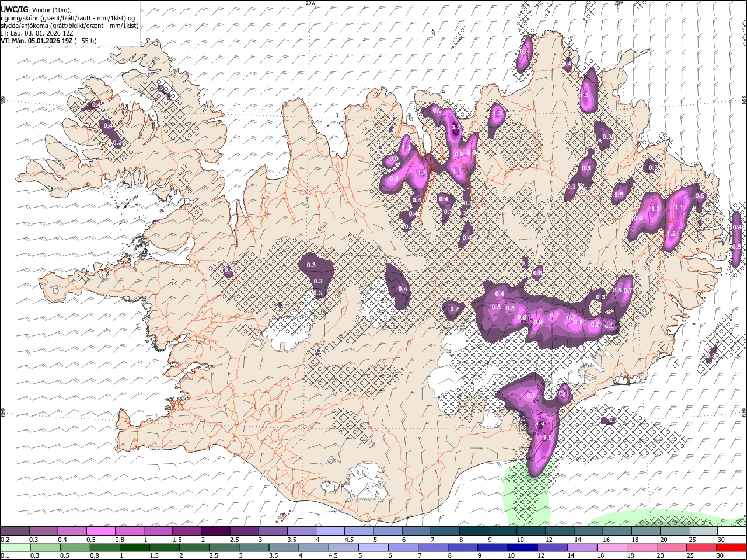
Task: Click the '1.1' snowfall value in the east
Action: pyautogui.click(x=678, y=207)
